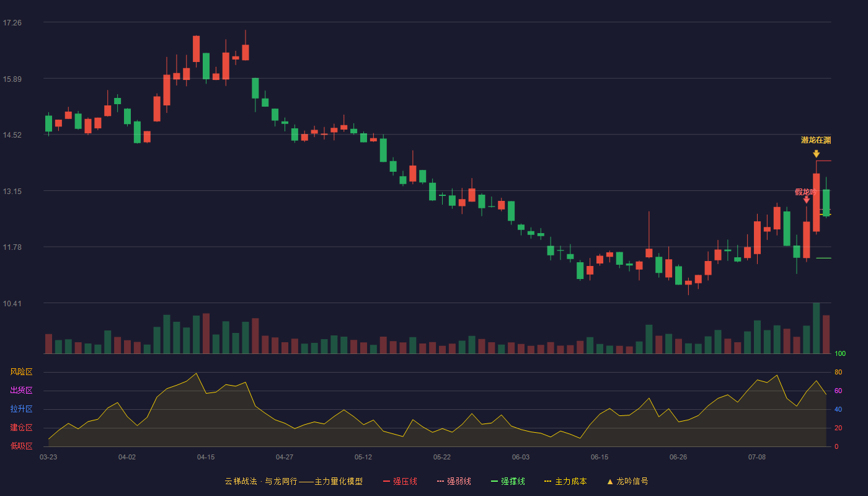Image resolution: width=868 pixels, height=496 pixels.
Task: Click the 龙吟信号 triangle legend icon
Action: [610, 482]
